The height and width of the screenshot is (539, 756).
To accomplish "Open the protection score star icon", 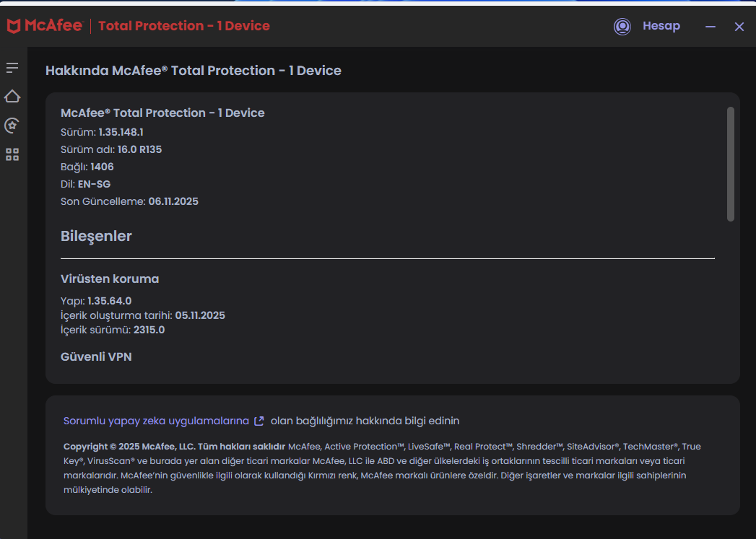I will tap(12, 126).
